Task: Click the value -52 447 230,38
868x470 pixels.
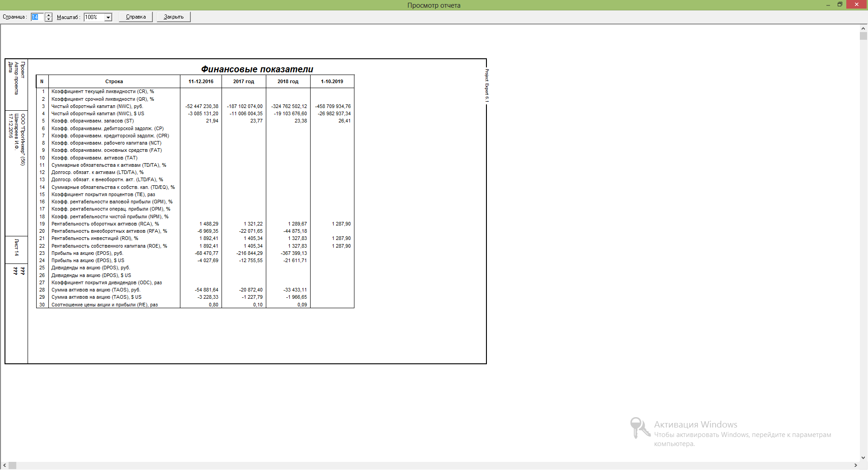Action: (x=202, y=106)
